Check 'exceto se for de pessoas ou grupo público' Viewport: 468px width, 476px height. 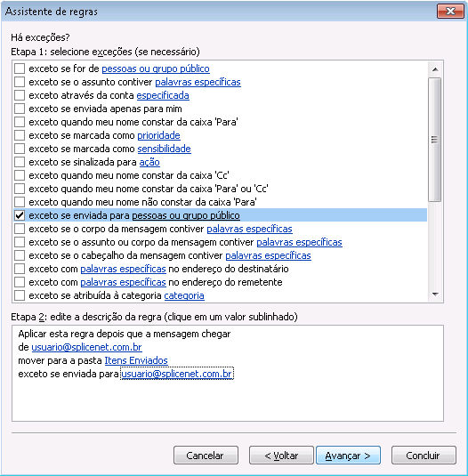20,69
